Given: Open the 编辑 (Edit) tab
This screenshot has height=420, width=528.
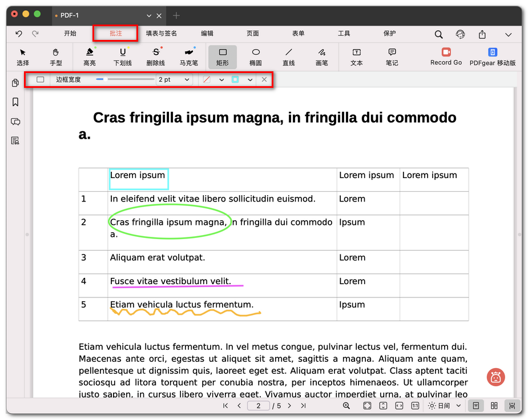Looking at the screenshot, I should [207, 34].
